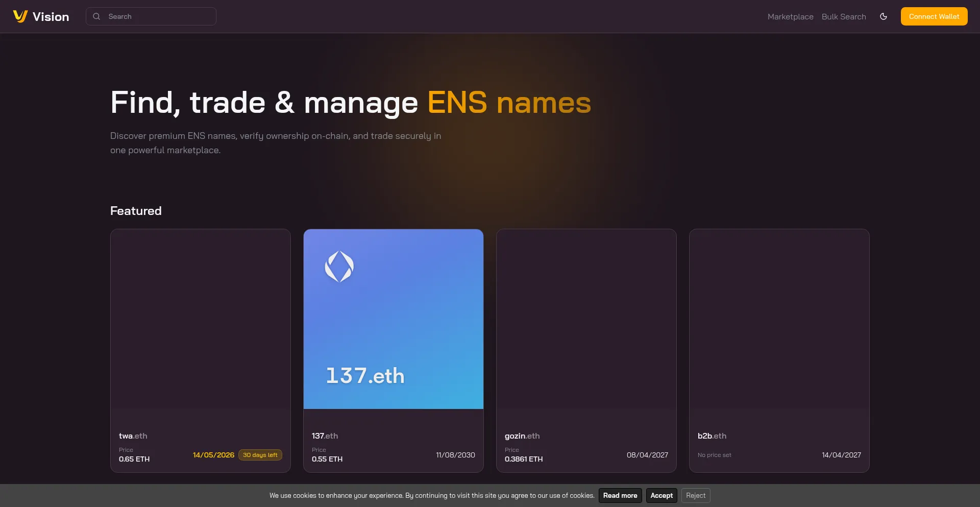Click the Connect Wallet button
Image resolution: width=980 pixels, height=507 pixels.
pyautogui.click(x=934, y=16)
